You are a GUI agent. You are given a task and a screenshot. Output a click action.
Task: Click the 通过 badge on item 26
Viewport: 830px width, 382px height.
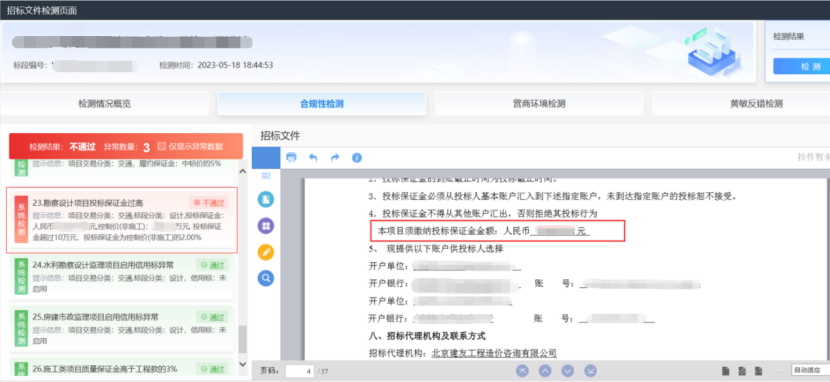pos(212,369)
